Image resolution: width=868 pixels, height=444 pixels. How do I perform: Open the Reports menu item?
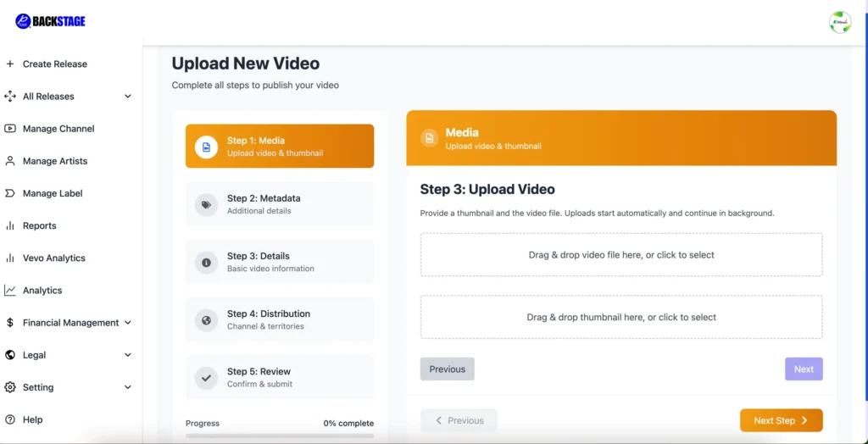pyautogui.click(x=39, y=226)
